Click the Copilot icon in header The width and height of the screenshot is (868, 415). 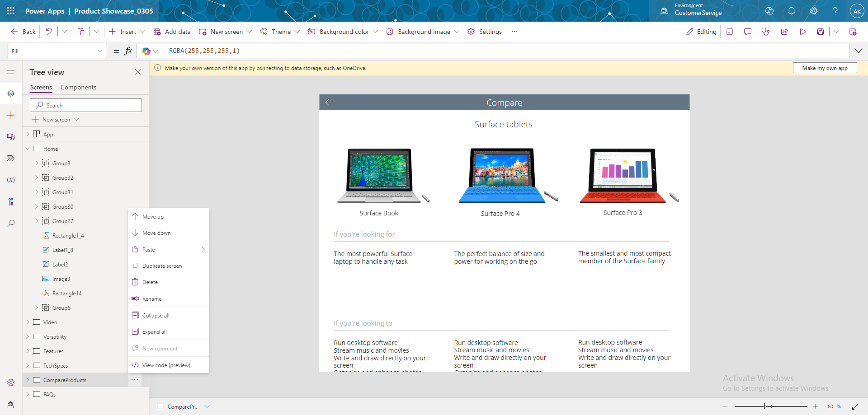click(769, 11)
